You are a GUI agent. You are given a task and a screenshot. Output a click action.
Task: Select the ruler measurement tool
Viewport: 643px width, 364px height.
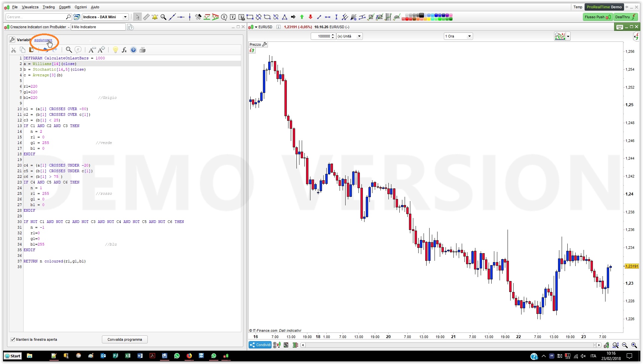click(x=146, y=17)
